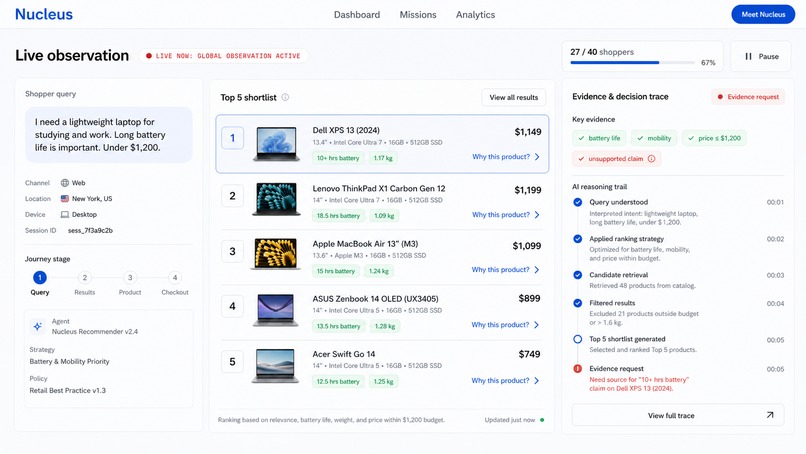Image resolution: width=806 pixels, height=454 pixels.
Task: Click the chevron next to Dell Why this product
Action: [537, 157]
